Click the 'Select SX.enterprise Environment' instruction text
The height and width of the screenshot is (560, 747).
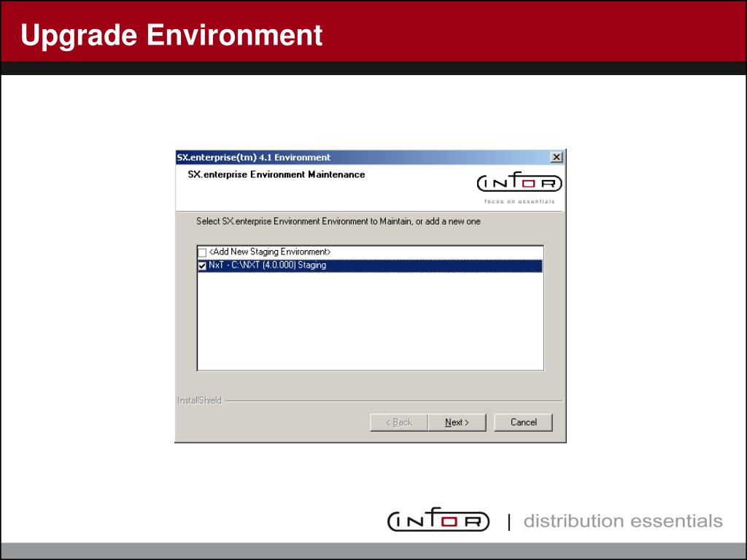click(338, 222)
